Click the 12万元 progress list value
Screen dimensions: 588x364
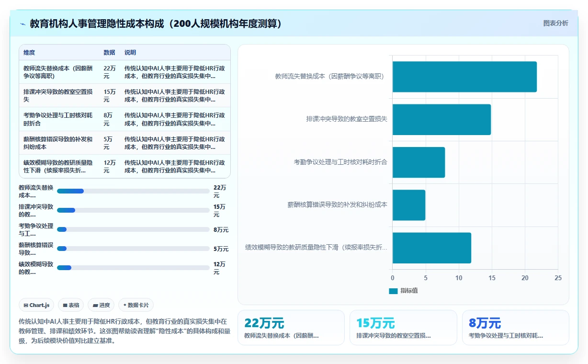tap(220, 268)
